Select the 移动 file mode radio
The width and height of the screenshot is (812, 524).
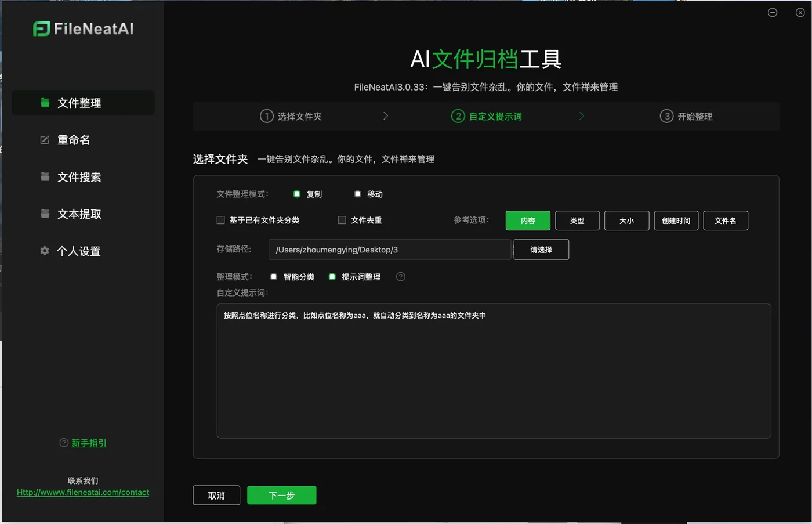[x=357, y=194]
